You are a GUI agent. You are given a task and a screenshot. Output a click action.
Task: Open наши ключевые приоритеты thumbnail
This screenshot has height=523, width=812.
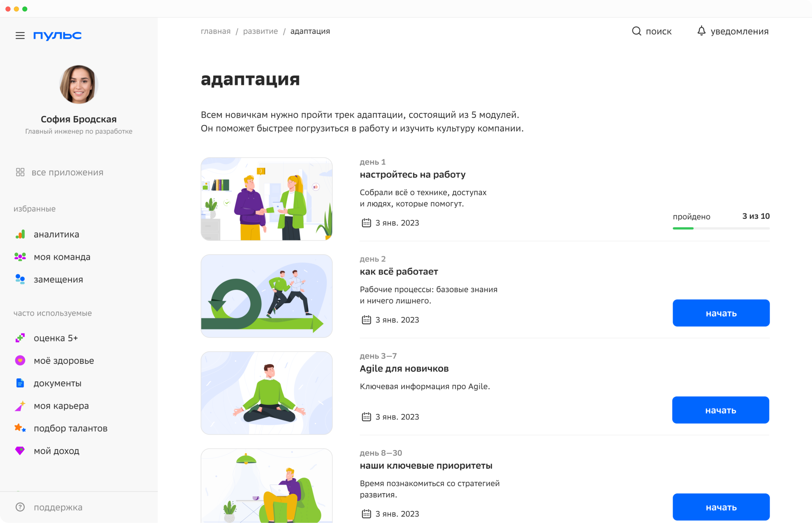(x=267, y=486)
